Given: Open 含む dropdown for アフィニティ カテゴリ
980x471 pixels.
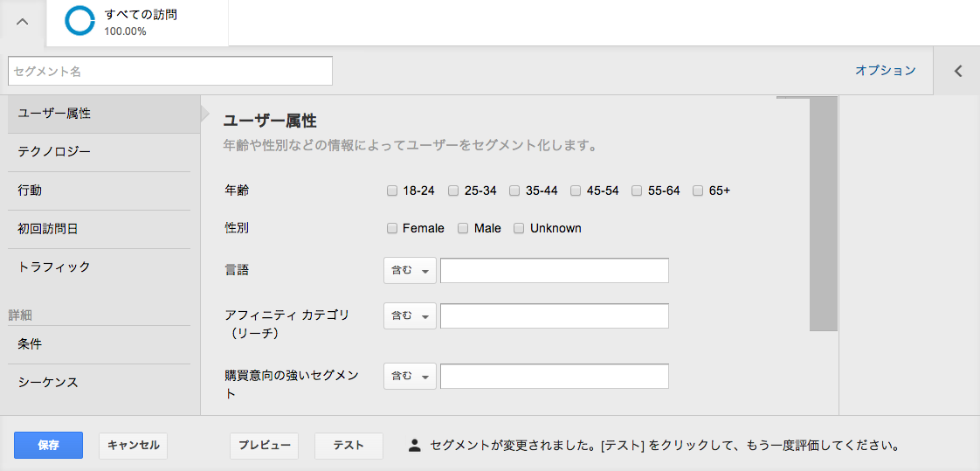Looking at the screenshot, I should point(410,315).
